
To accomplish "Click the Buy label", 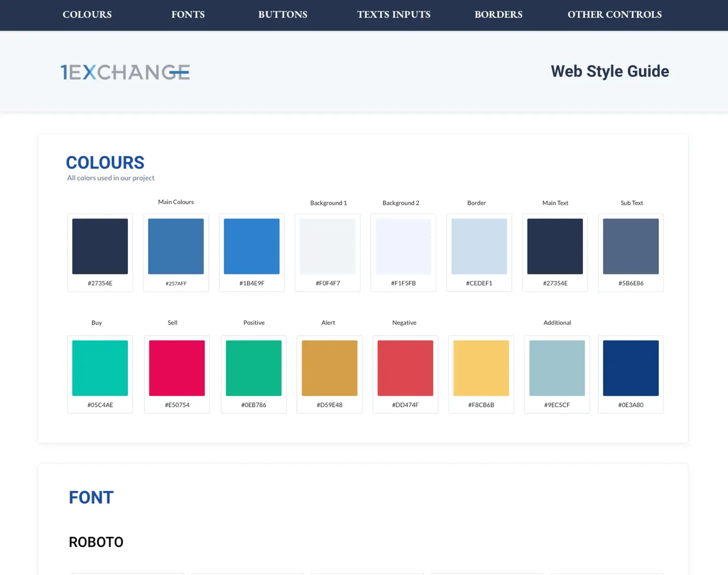I will point(97,322).
